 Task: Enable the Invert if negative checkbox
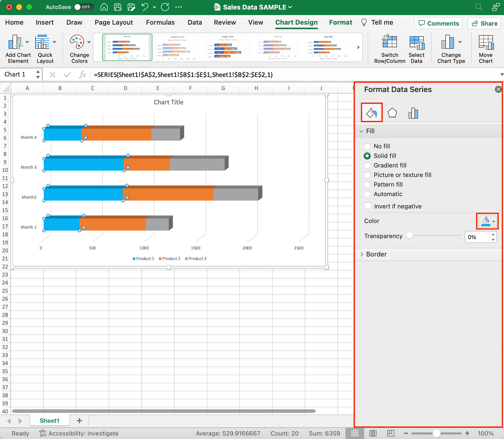click(x=367, y=206)
